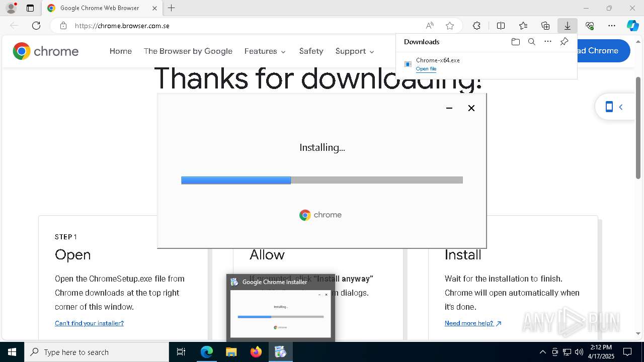Pin the Downloads panel
The width and height of the screenshot is (644, 362).
pos(564,42)
